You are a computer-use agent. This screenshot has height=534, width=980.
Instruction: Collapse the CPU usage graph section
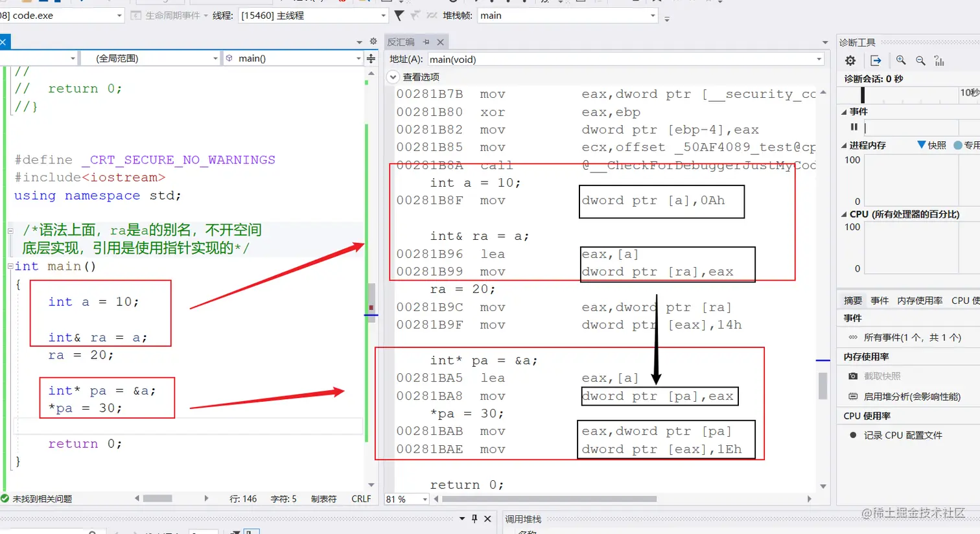(x=844, y=214)
